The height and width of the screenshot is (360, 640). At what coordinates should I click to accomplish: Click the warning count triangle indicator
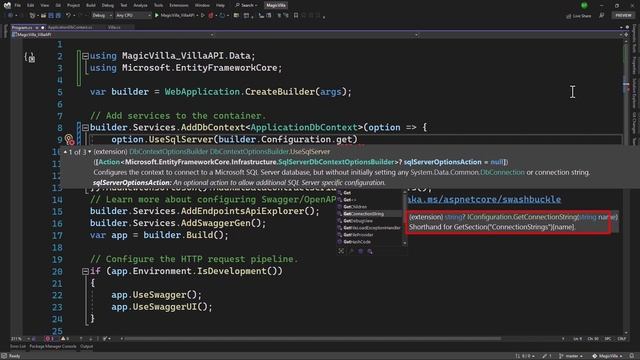click(65, 339)
